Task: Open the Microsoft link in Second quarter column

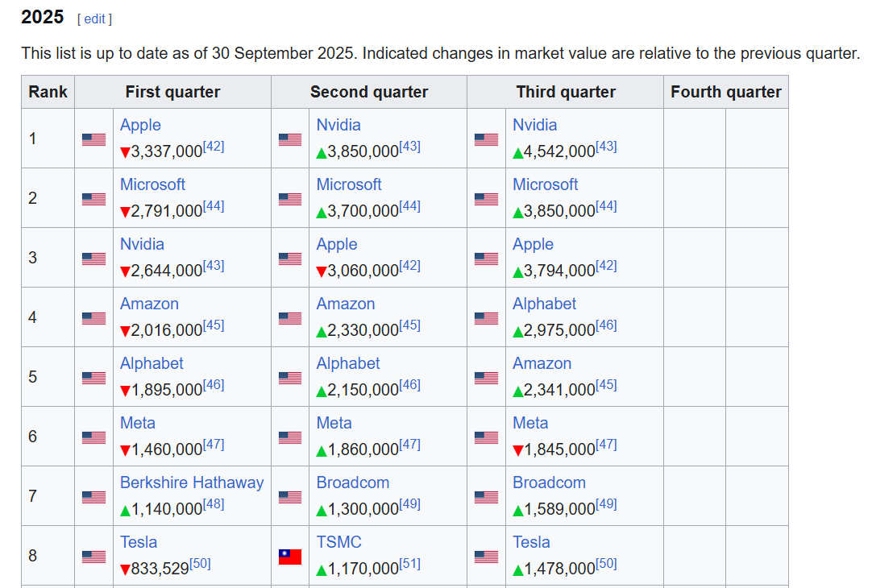Action: coord(349,184)
